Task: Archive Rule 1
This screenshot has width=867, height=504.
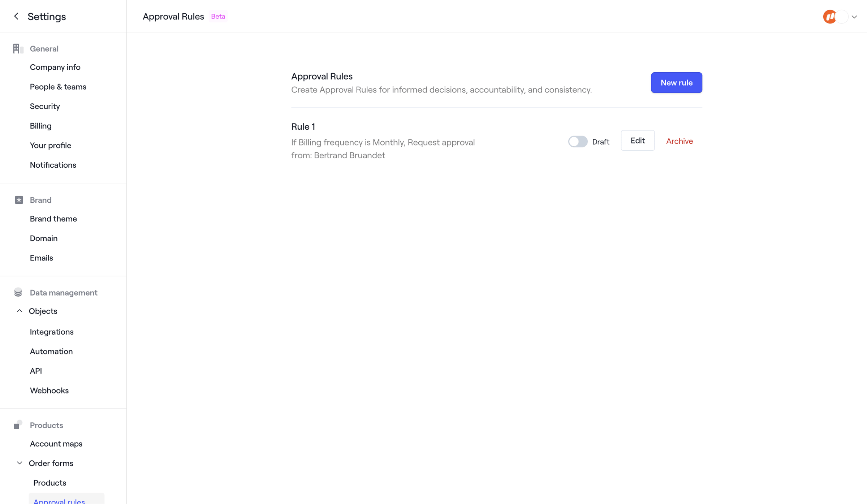Action: [x=679, y=141]
